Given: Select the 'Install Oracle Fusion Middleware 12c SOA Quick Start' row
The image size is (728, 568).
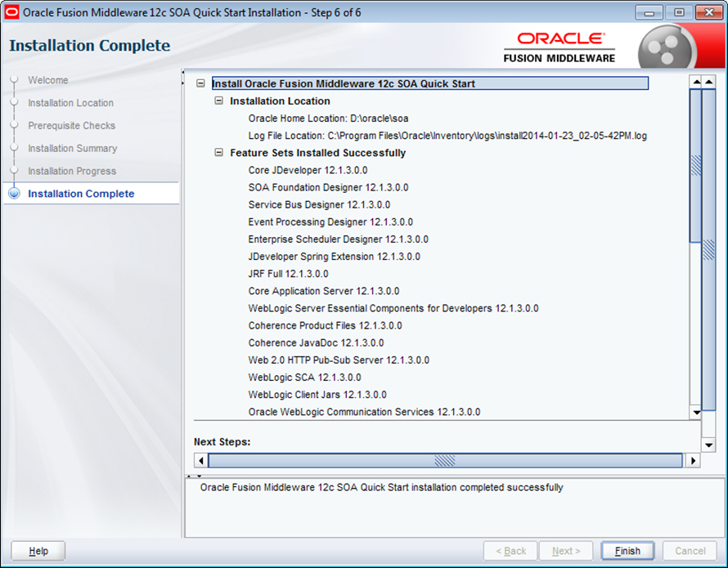Looking at the screenshot, I should click(430, 83).
